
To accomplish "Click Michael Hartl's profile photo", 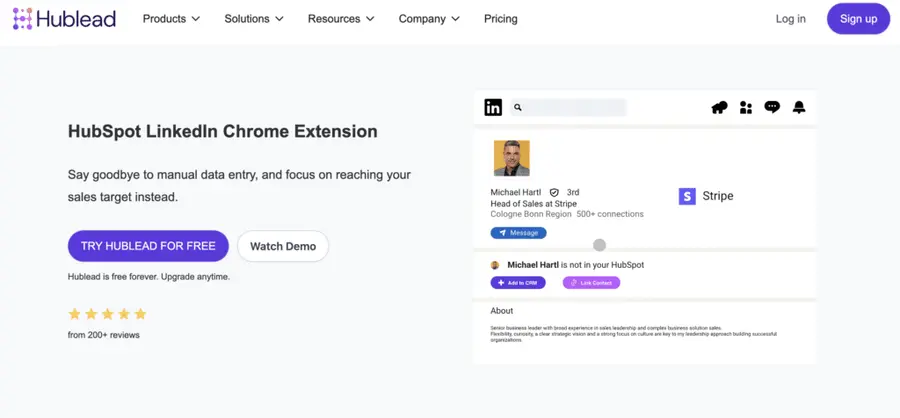I will (511, 158).
